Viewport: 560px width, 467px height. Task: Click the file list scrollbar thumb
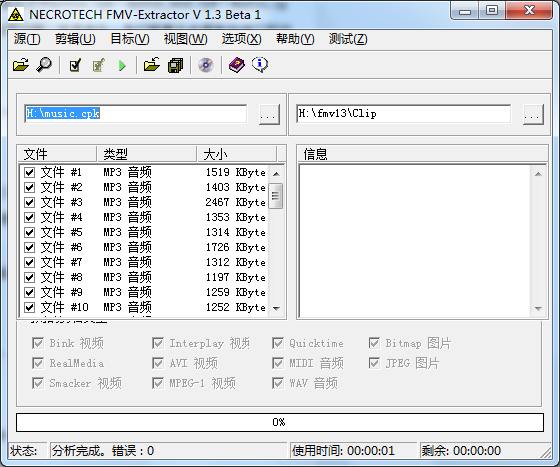tap(275, 196)
